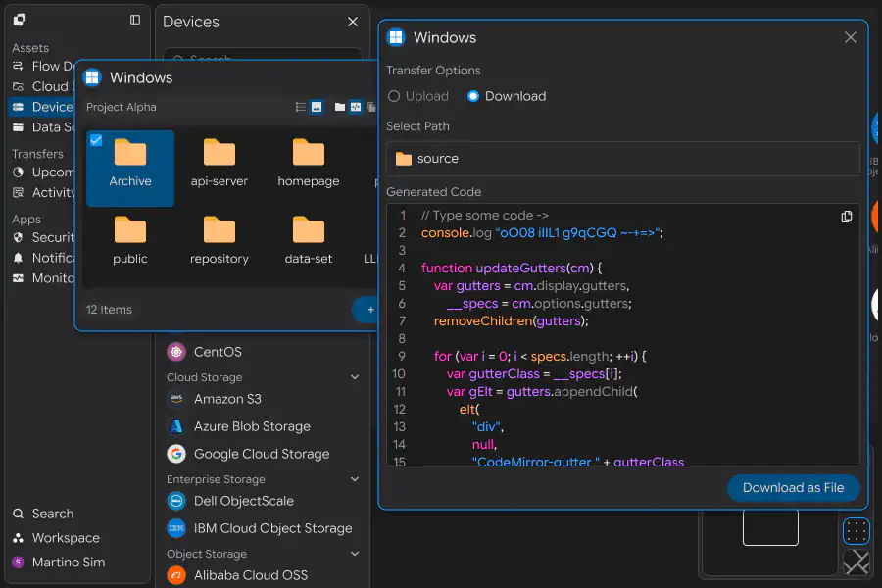Close the Devices panel

click(353, 22)
